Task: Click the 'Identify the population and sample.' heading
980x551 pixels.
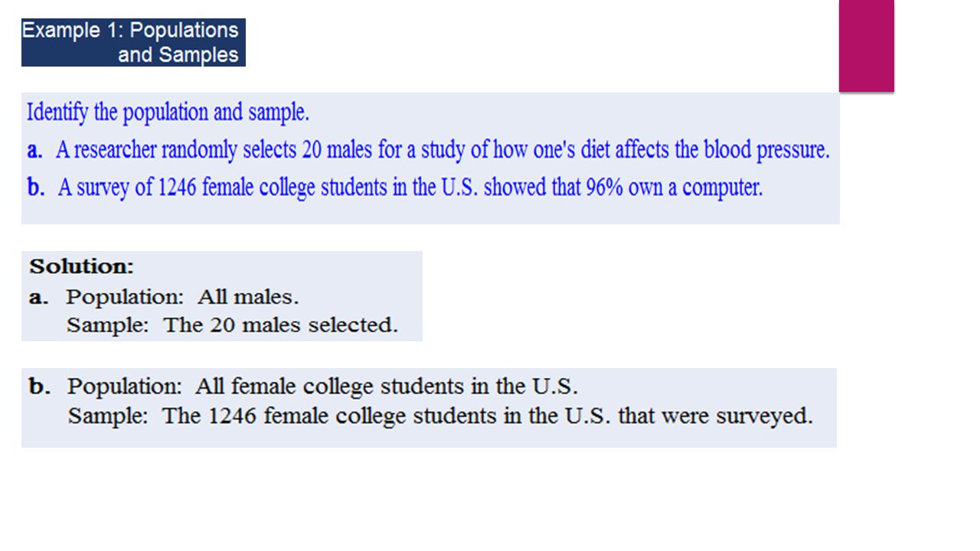Action: point(168,112)
